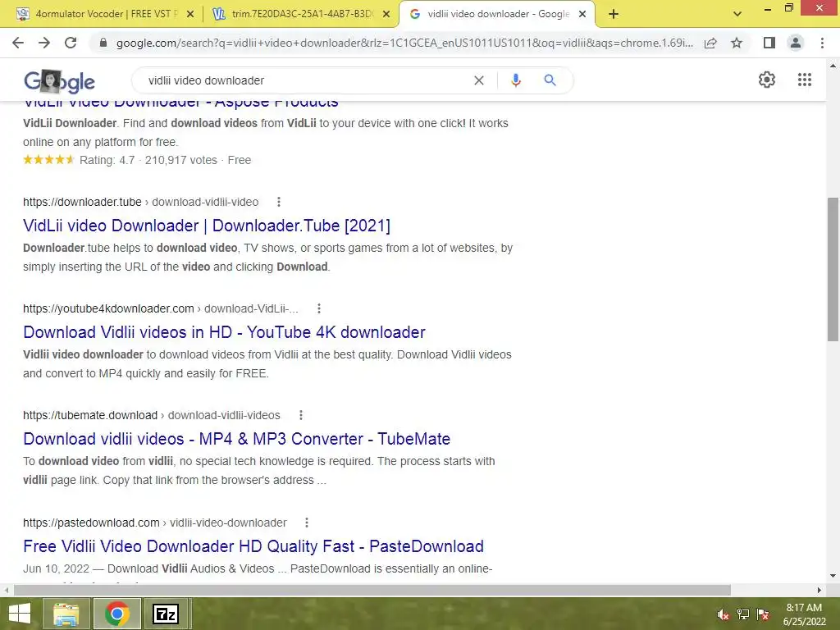Expand the tab search chevron

tap(737, 14)
